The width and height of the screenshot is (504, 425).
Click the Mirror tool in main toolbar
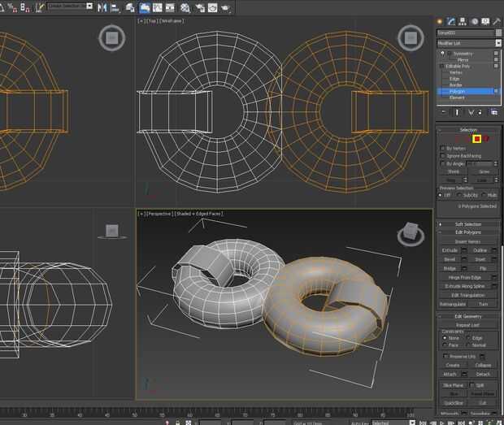point(102,7)
